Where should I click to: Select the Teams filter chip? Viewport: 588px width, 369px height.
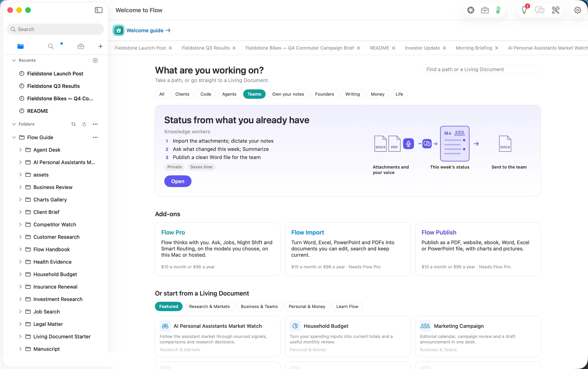click(254, 94)
